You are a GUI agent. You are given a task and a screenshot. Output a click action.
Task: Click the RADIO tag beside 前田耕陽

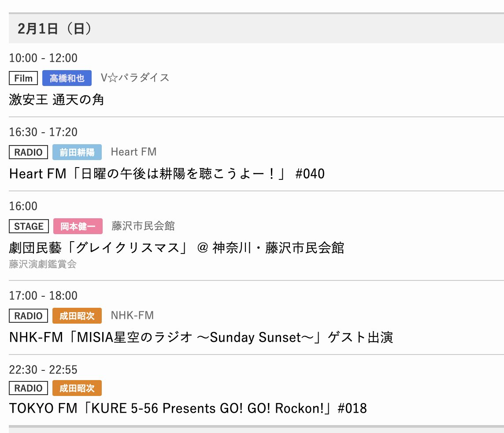point(28,152)
